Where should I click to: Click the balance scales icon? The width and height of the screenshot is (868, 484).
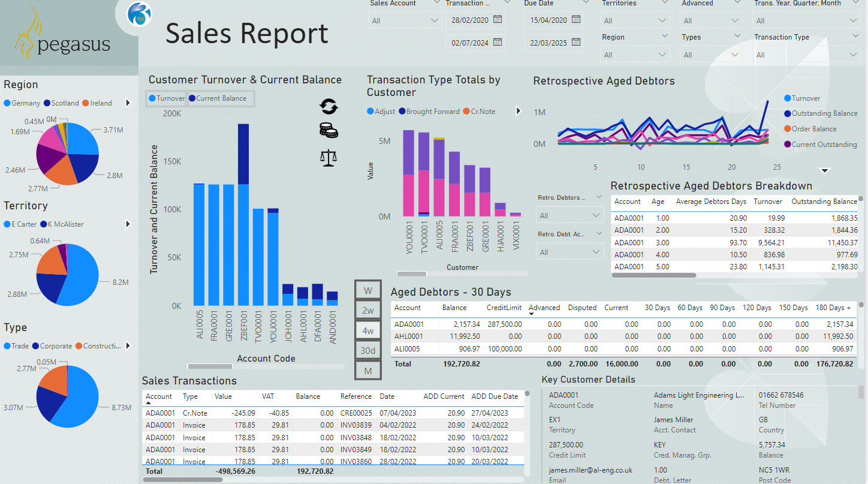328,158
